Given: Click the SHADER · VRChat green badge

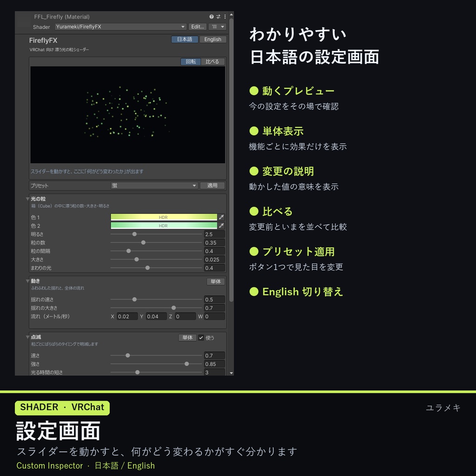Looking at the screenshot, I should 62,408.
